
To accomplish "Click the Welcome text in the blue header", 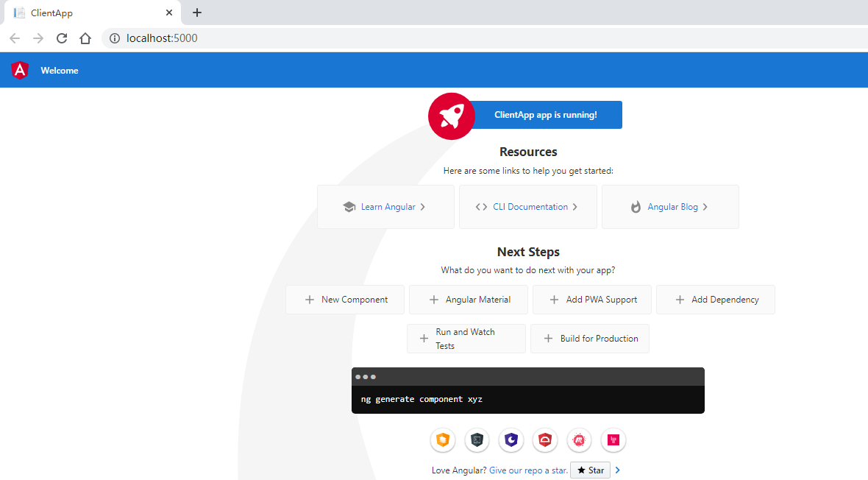I will (60, 71).
